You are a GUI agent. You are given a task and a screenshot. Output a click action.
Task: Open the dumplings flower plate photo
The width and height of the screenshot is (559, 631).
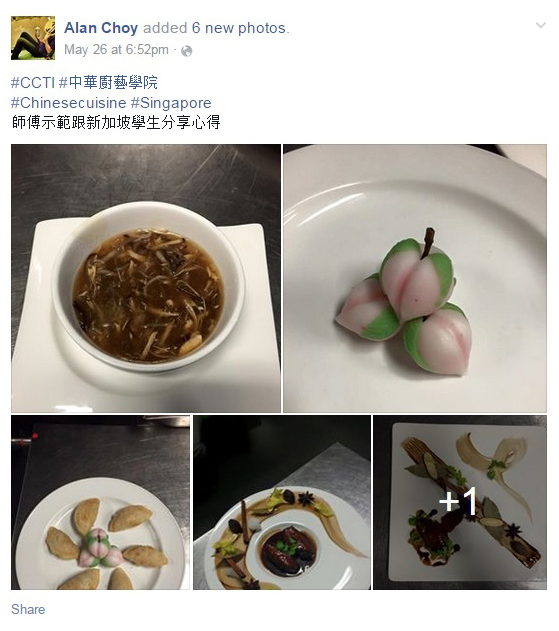click(x=100, y=503)
